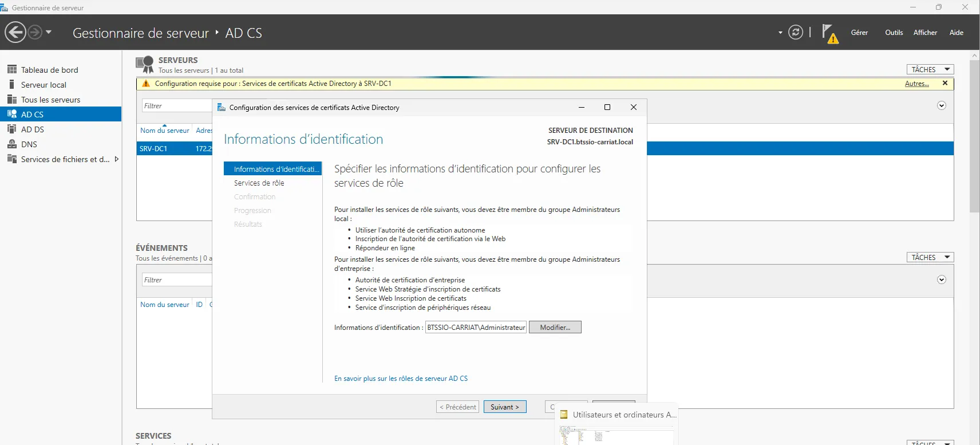Open the Outils menu
The height and width of the screenshot is (445, 980).
tap(894, 33)
